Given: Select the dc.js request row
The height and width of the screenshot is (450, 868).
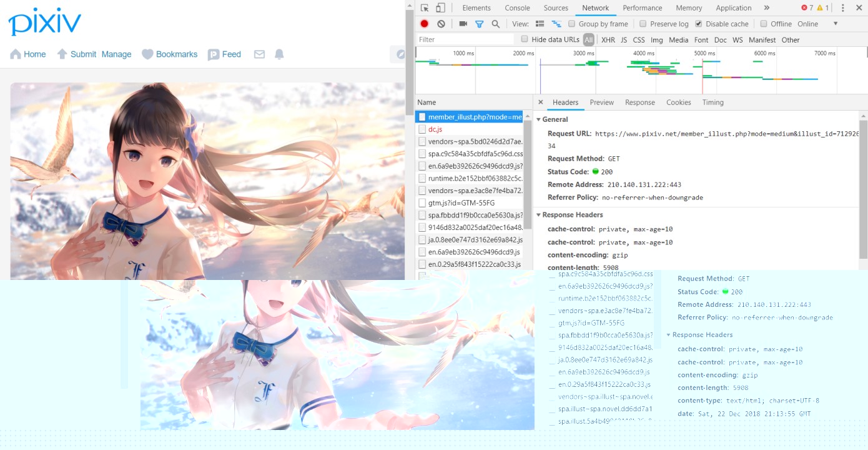Looking at the screenshot, I should (x=469, y=129).
